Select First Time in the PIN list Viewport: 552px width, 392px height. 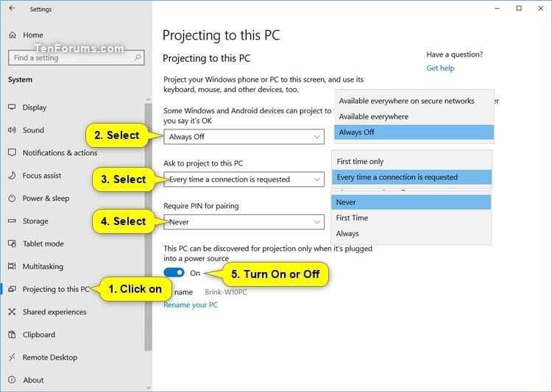click(x=411, y=218)
